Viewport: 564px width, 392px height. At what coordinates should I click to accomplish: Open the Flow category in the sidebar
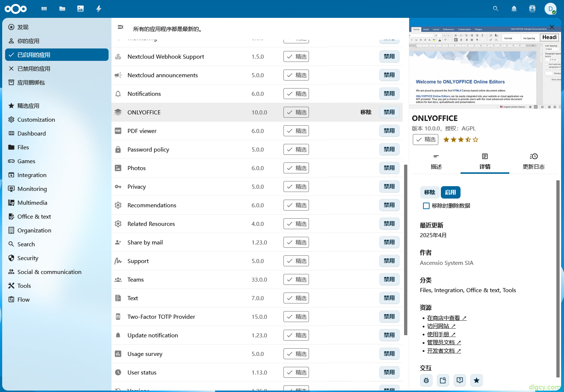click(x=57, y=299)
